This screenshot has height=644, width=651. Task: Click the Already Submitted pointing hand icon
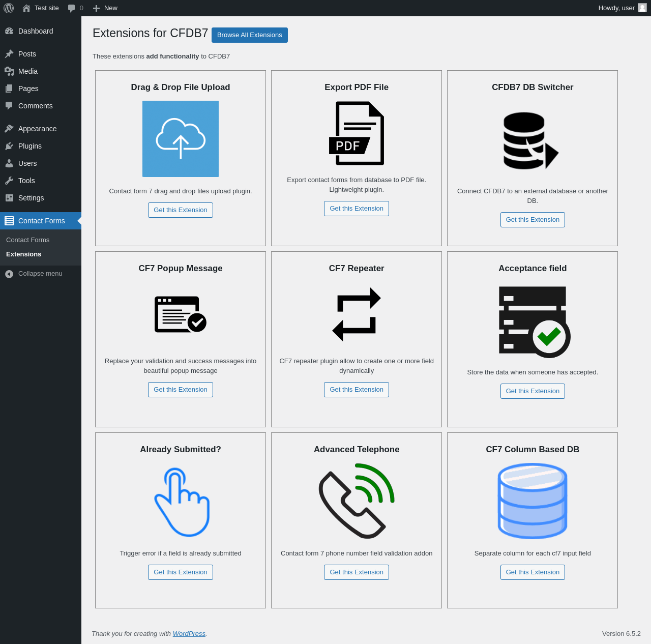[182, 502]
